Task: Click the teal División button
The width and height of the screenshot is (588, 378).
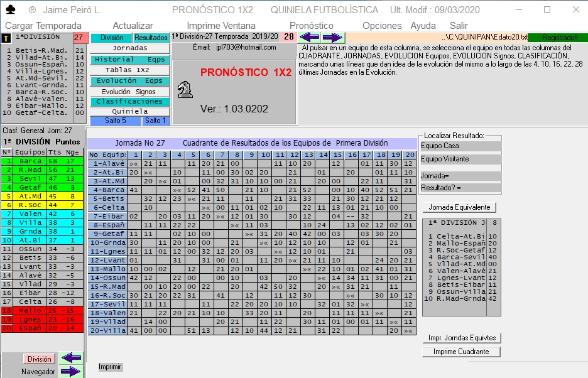Action: (111, 38)
